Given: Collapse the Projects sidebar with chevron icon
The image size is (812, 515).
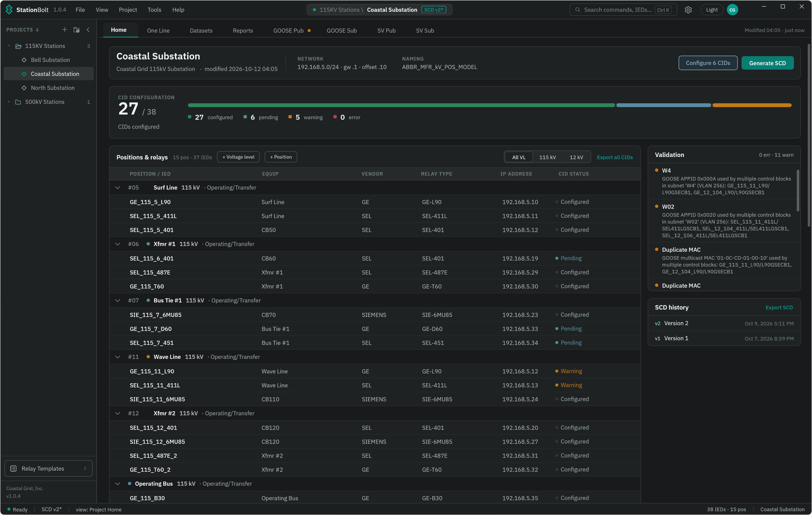Looking at the screenshot, I should coord(88,30).
